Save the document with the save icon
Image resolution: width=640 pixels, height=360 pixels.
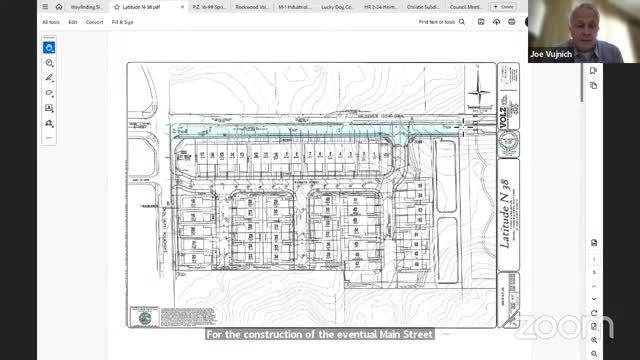coord(481,22)
